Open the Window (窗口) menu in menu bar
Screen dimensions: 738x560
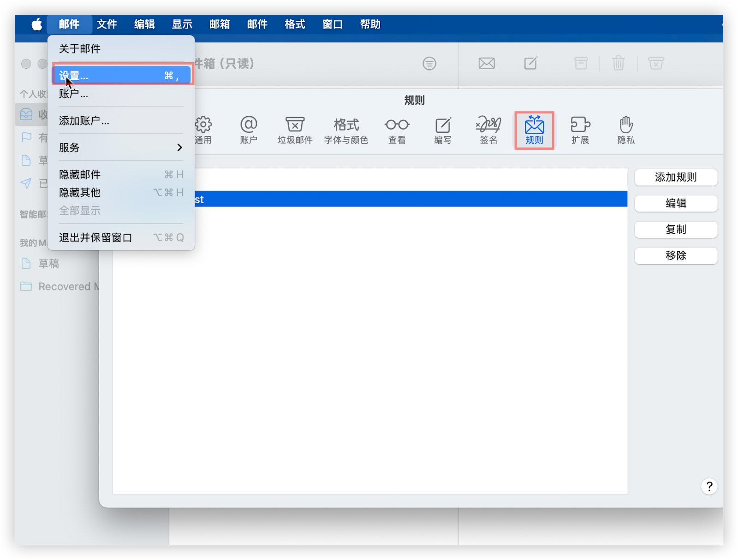click(332, 24)
